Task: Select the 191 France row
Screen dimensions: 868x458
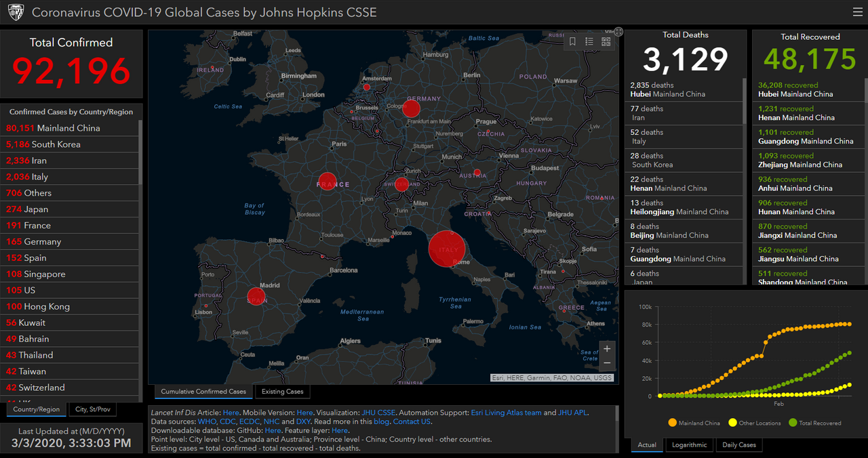Action: [x=71, y=226]
